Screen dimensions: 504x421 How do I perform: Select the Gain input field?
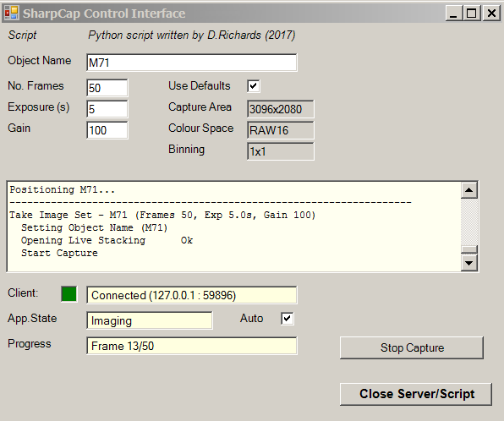point(107,130)
